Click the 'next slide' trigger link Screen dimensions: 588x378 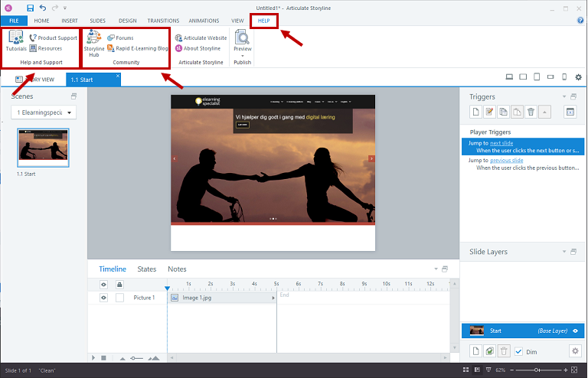501,143
